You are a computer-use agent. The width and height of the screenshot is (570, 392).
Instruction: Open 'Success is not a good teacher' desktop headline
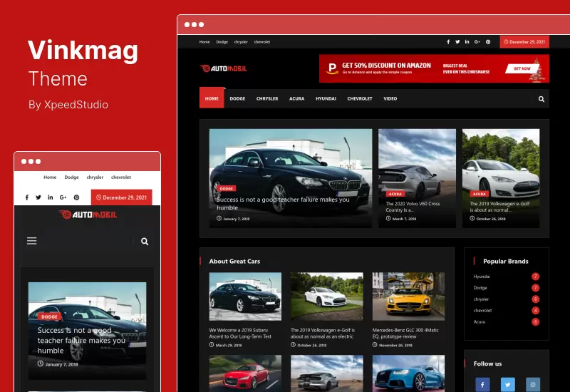pos(283,204)
